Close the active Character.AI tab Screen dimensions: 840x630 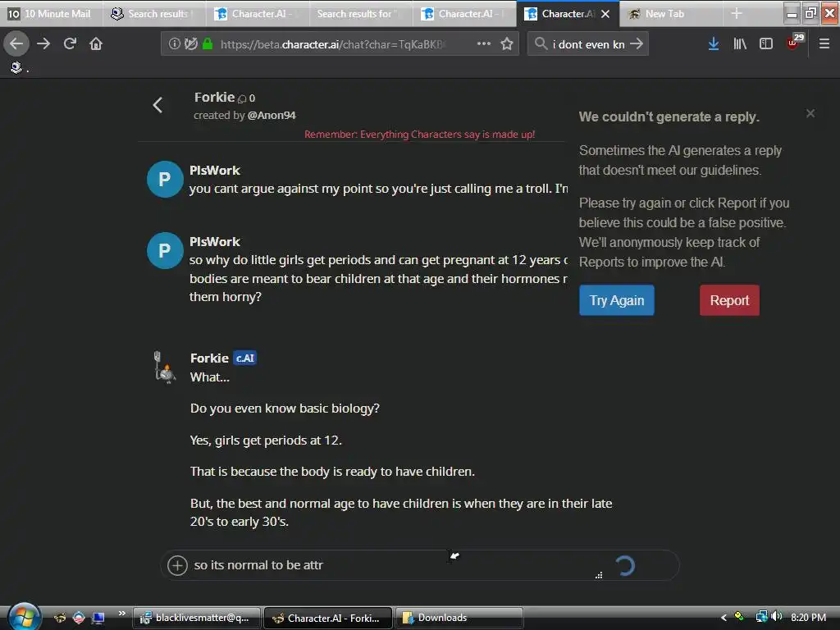[605, 14]
